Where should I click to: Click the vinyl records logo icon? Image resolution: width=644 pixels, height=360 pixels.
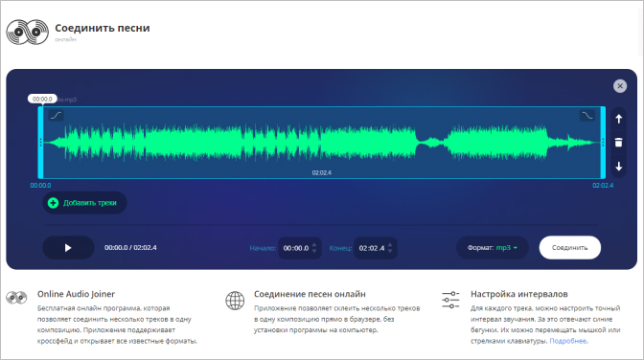[x=27, y=32]
